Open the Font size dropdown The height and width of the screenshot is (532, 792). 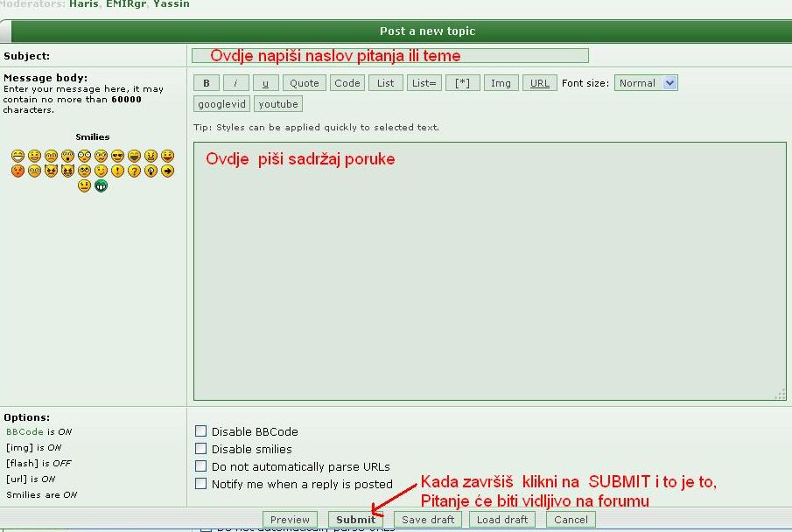[x=646, y=83]
